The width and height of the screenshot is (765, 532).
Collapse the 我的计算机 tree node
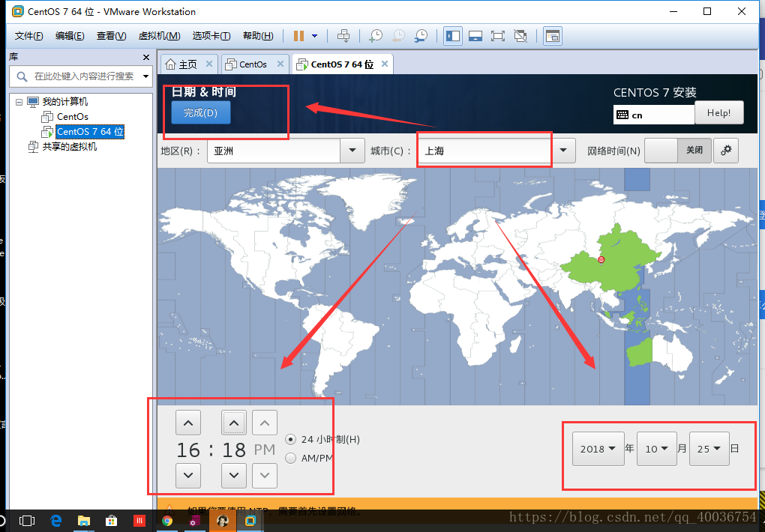19,102
